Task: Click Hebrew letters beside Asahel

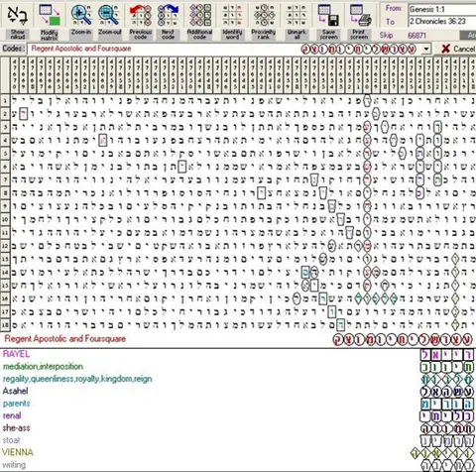Action: point(447,392)
